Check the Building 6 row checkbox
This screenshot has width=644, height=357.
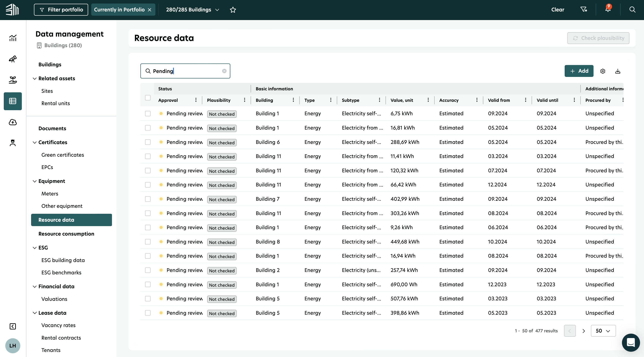[148, 142]
